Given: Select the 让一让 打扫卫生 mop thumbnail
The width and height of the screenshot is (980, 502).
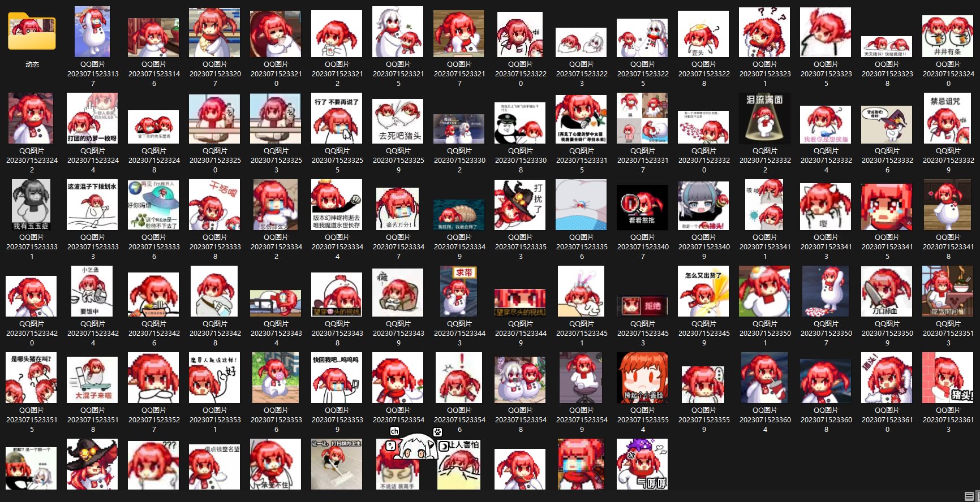Looking at the screenshot, I should pyautogui.click(x=337, y=464).
